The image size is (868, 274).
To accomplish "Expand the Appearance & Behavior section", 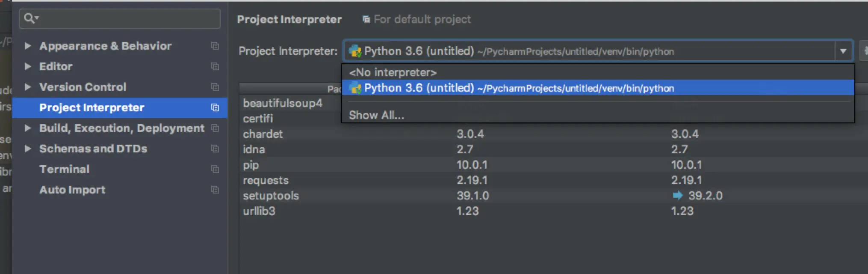I will coord(28,46).
